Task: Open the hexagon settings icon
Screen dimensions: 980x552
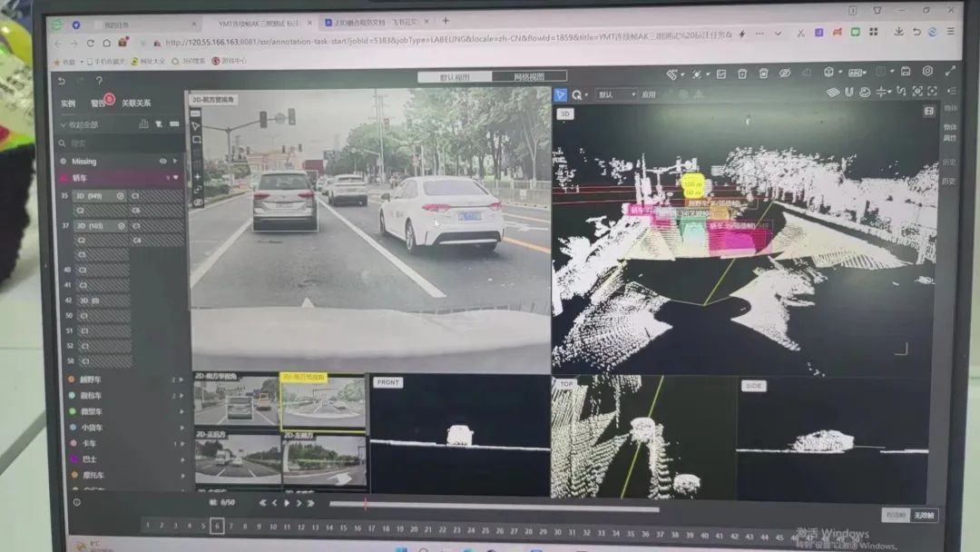Action: [927, 71]
